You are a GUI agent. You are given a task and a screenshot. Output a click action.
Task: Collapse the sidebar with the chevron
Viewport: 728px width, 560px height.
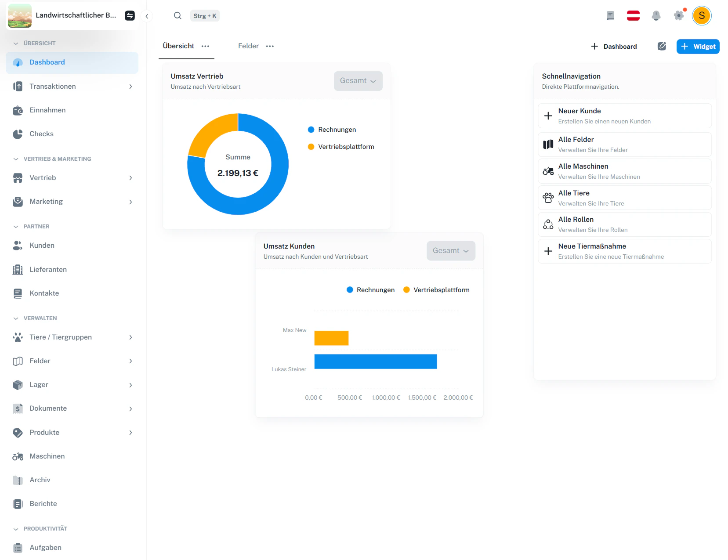[x=147, y=16]
